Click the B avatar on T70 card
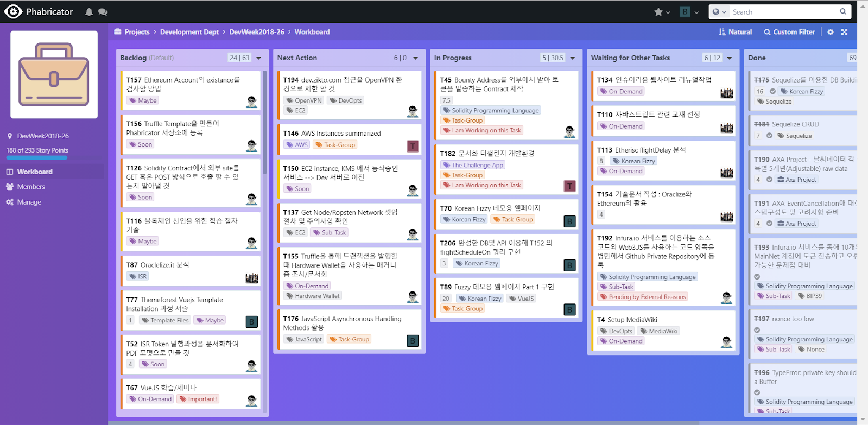The width and height of the screenshot is (868, 425). pos(569,221)
